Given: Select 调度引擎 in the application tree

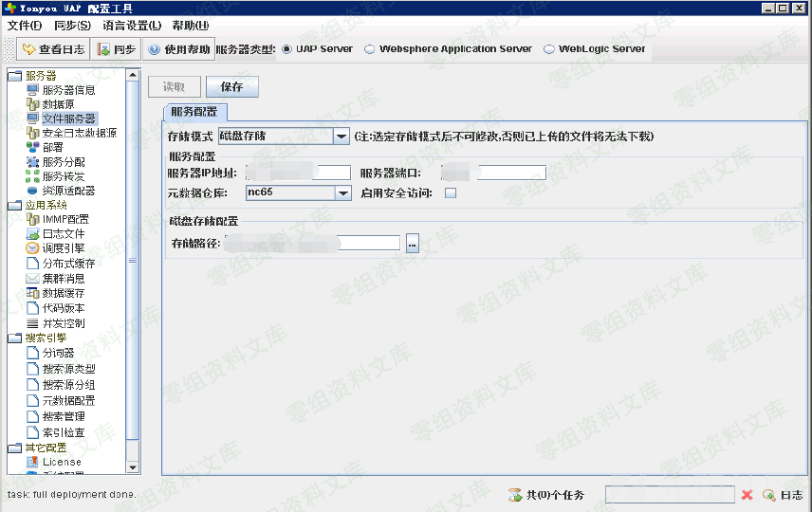Looking at the screenshot, I should point(63,248).
